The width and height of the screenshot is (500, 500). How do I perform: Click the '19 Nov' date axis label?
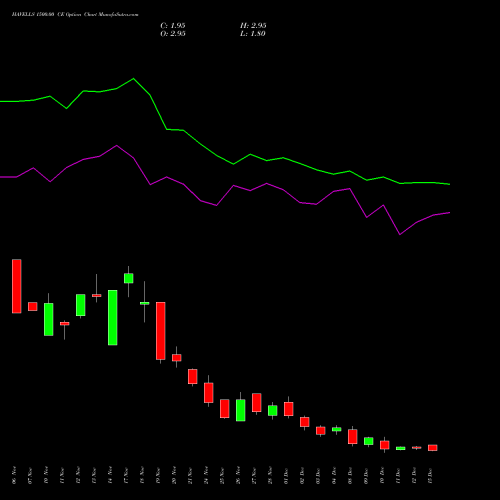pyautogui.click(x=158, y=475)
